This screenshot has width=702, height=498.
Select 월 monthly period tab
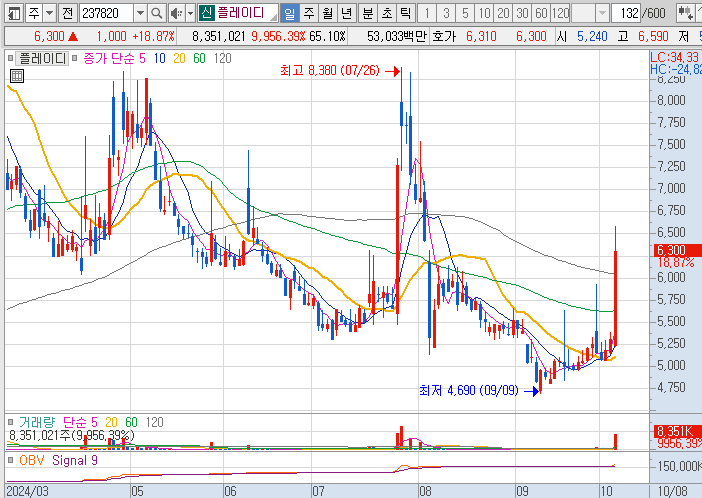(x=327, y=13)
